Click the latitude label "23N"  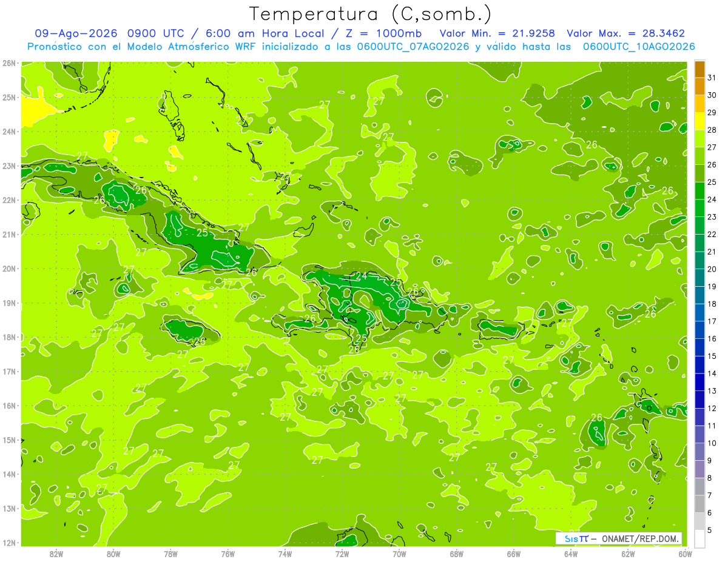click(9, 166)
